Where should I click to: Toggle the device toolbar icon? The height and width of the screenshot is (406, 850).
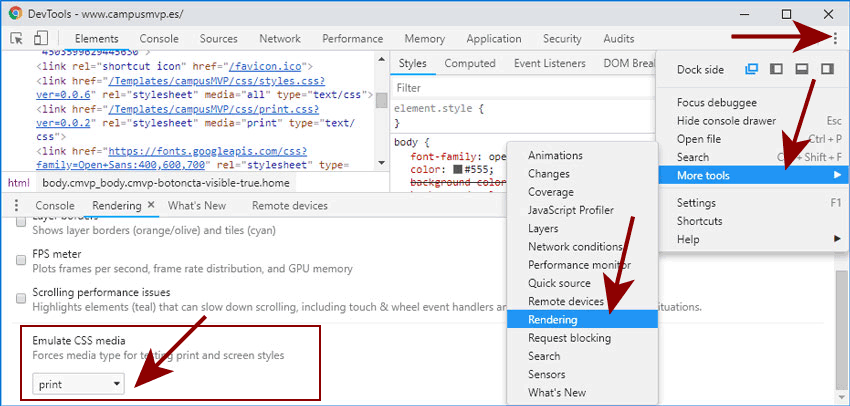41,39
